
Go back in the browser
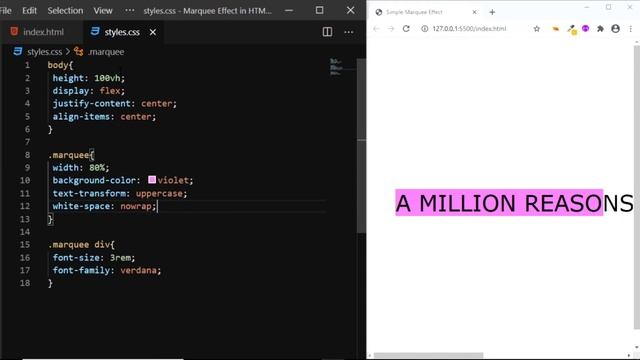tap(376, 29)
